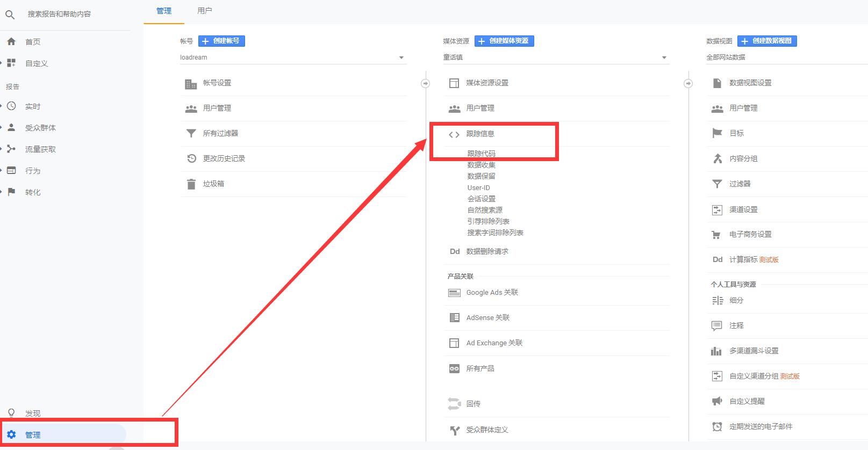Open the 首页 home icon

pyautogui.click(x=11, y=41)
